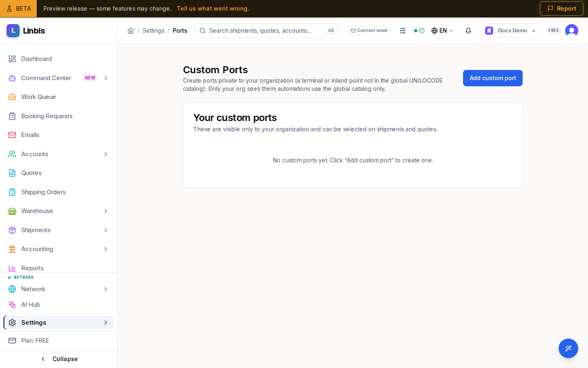Open Shipping Orders
This screenshot has width=588, height=368.
tap(59, 192)
